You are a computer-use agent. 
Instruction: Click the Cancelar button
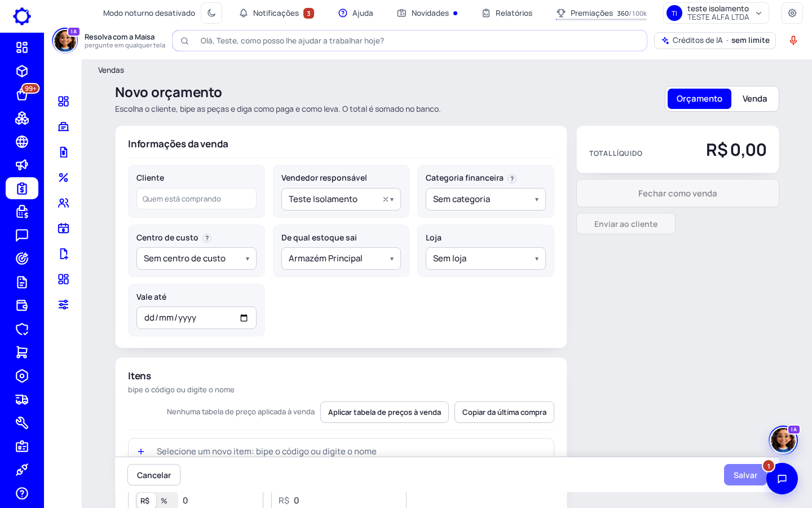[x=154, y=475]
